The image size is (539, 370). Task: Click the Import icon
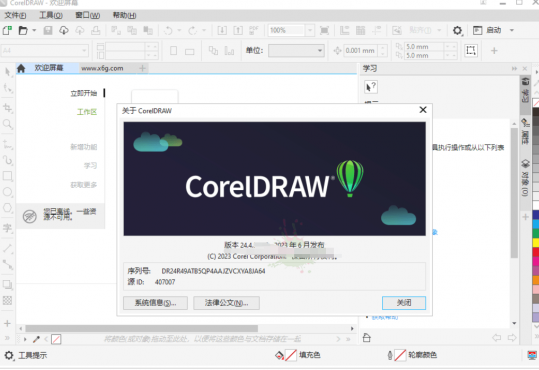click(222, 31)
